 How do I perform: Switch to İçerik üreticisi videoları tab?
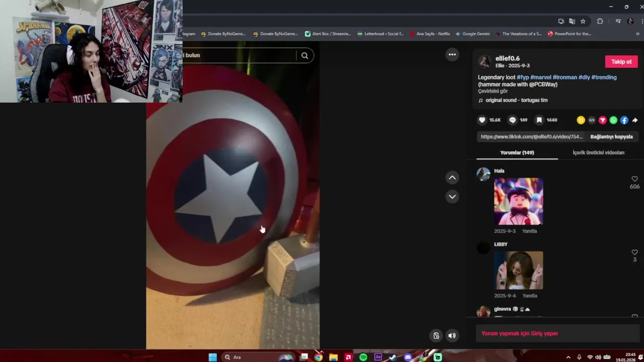click(598, 153)
